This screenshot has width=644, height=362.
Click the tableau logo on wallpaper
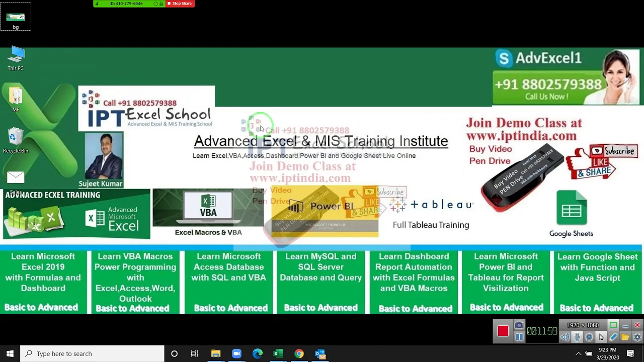(x=431, y=205)
